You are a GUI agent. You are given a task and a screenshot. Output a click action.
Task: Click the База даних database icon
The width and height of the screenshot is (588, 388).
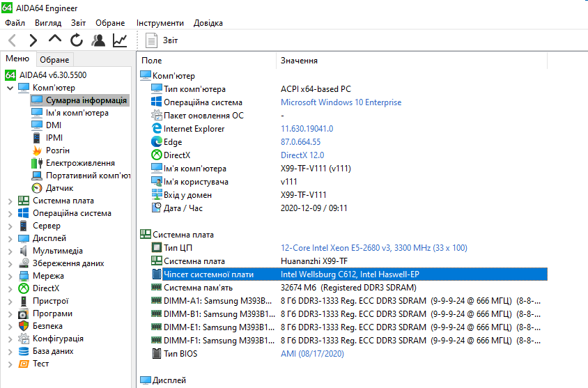tap(24, 351)
